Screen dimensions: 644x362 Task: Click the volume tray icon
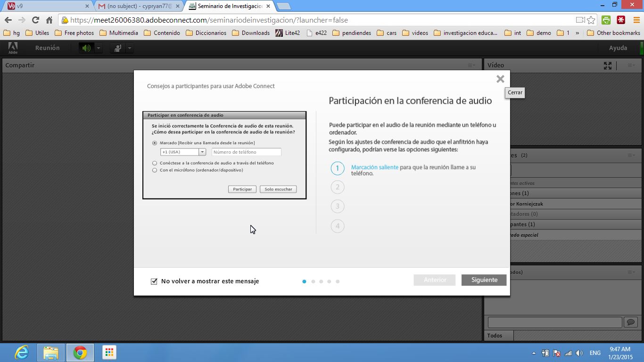[x=579, y=353]
